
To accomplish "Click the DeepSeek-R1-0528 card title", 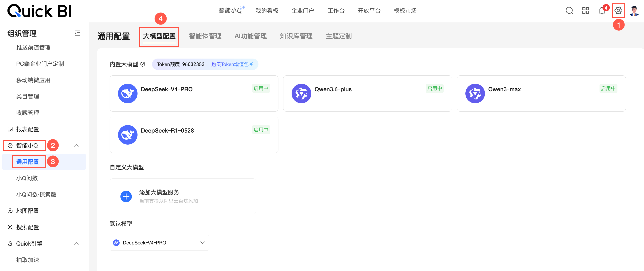I will tap(167, 131).
